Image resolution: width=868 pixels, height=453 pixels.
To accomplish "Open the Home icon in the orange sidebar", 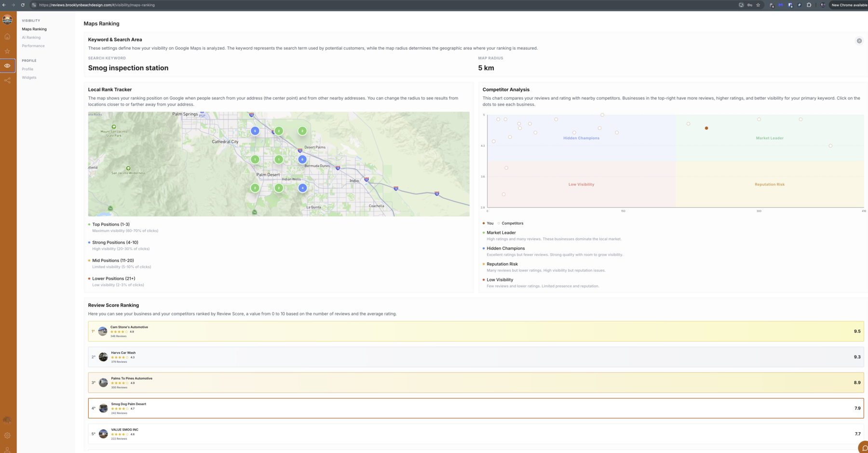I will coord(7,37).
